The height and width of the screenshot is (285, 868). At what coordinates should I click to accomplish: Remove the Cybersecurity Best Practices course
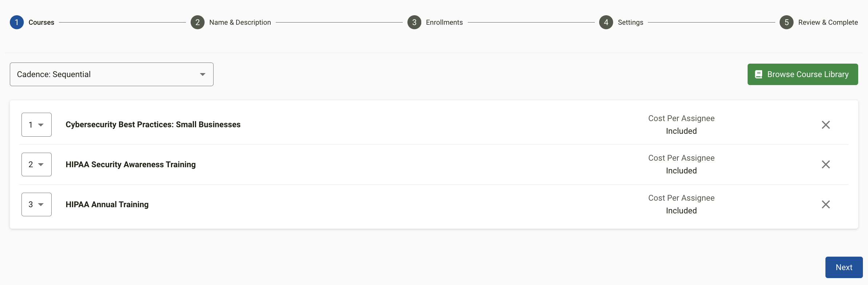tap(826, 125)
